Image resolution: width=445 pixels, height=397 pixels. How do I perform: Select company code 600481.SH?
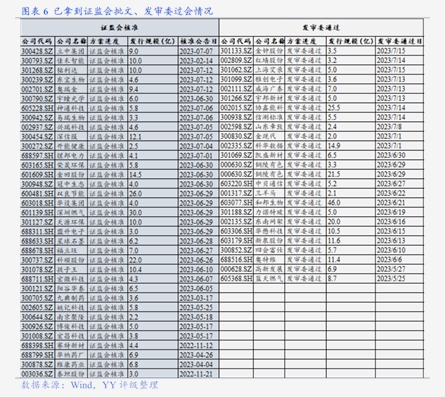click(x=37, y=194)
